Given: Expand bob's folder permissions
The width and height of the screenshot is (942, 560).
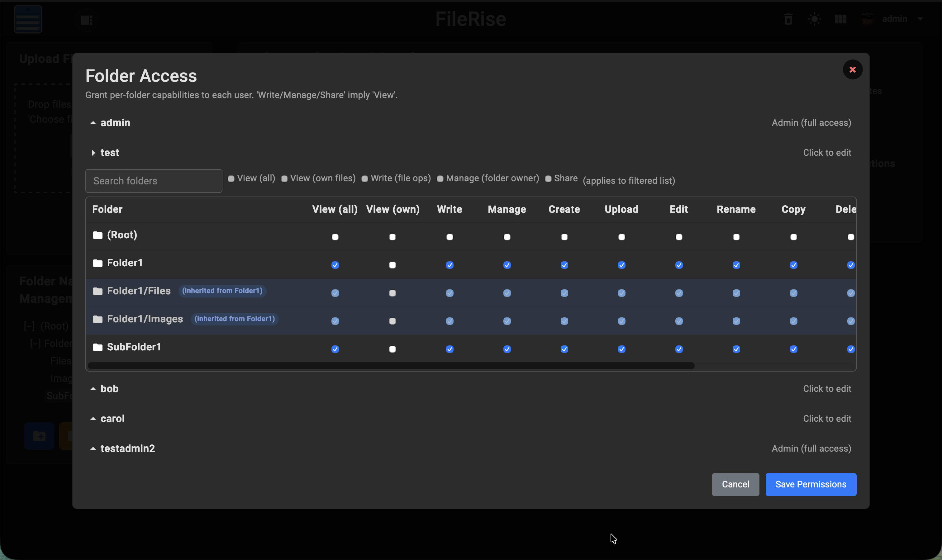Looking at the screenshot, I should [109, 389].
